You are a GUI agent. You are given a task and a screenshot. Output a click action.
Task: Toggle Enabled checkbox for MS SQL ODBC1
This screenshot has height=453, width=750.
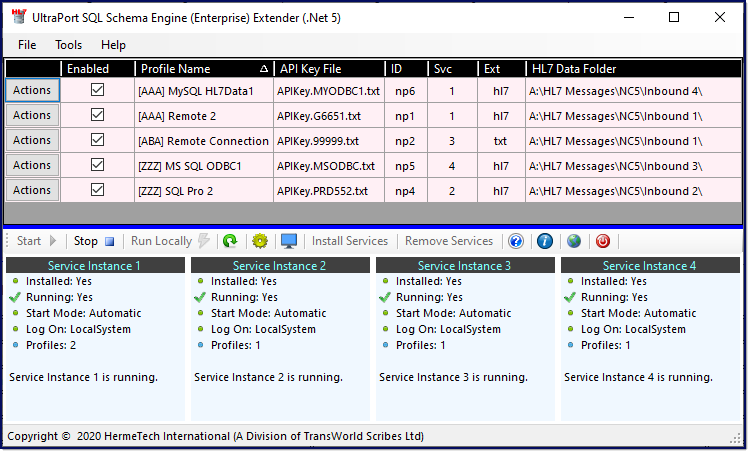tap(98, 165)
